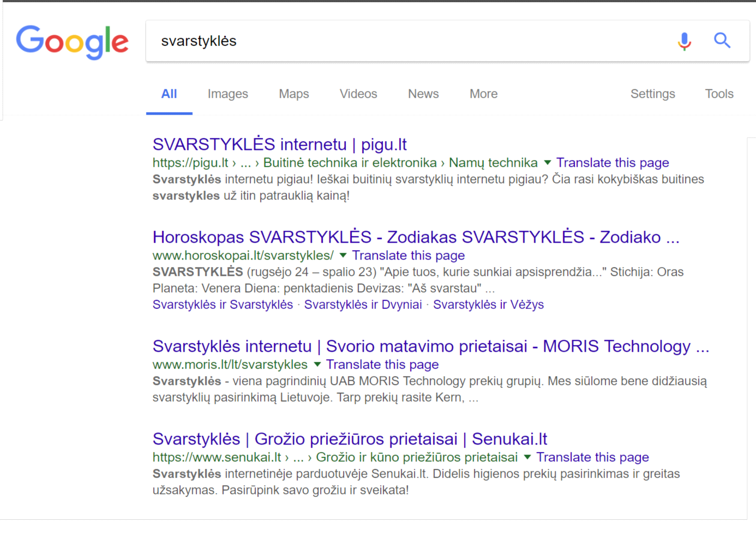Viewport: 756px width, 558px height.
Task: Click the www.horoskopai.lt/svarstykles/ URL text
Action: tap(243, 255)
